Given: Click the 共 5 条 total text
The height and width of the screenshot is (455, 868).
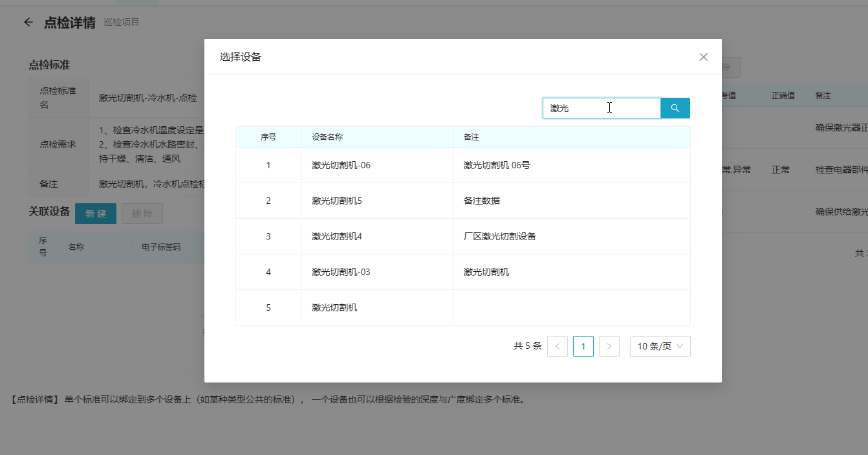Looking at the screenshot, I should point(527,346).
